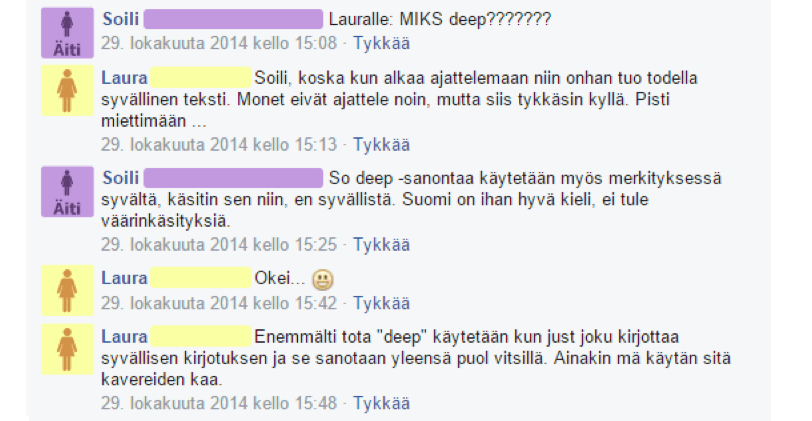Like the Okei comment posted at 15:42
This screenshot has height=421, width=812.
(x=381, y=303)
